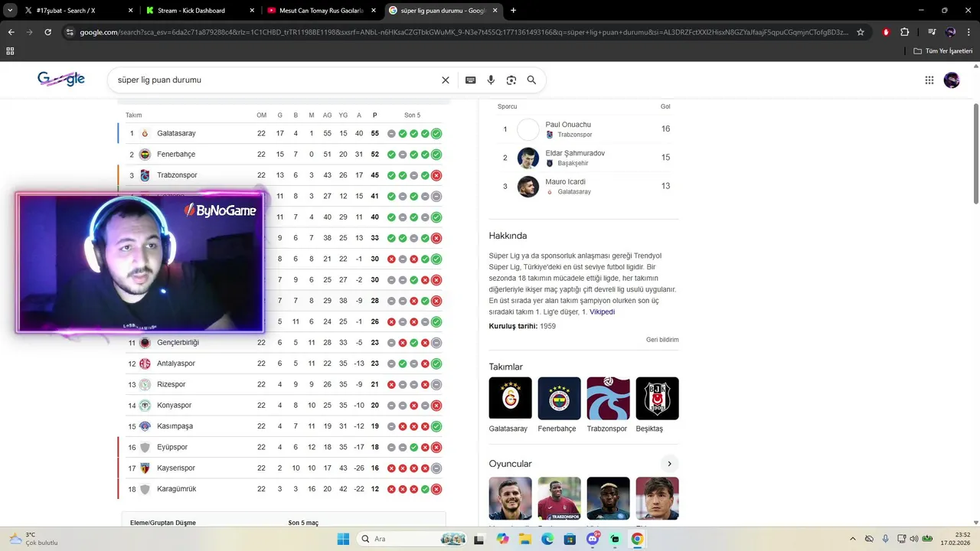Image resolution: width=980 pixels, height=551 pixels.
Task: Open File Explorer from the taskbar
Action: 525,539
